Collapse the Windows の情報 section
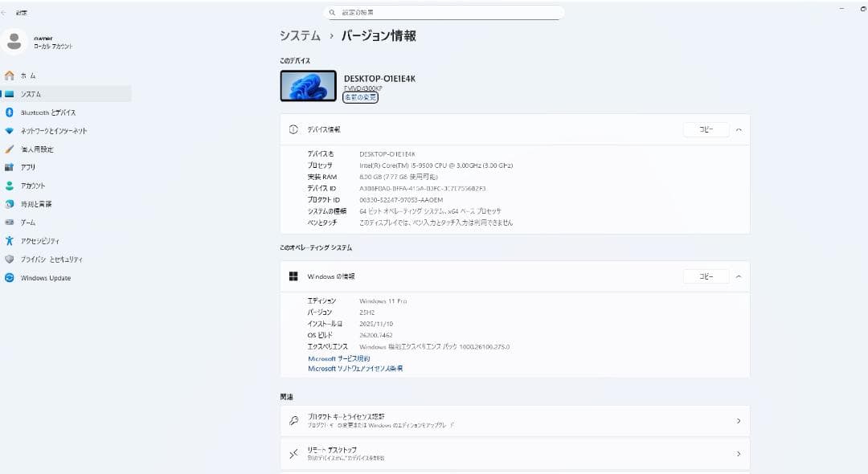The width and height of the screenshot is (868, 474). 738,276
